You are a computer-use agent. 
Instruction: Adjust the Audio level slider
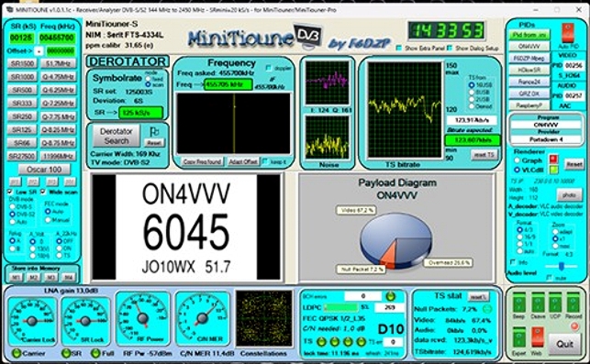coord(561,266)
